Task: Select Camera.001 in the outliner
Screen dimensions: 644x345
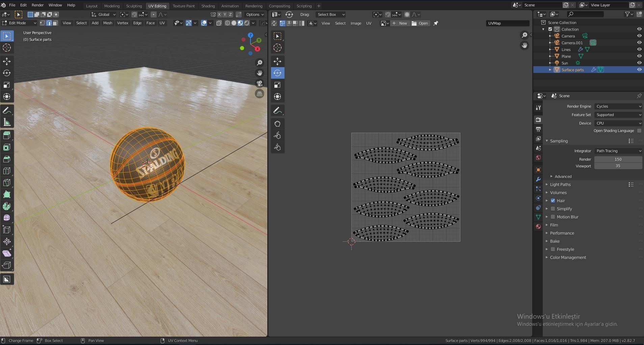Action: (572, 43)
